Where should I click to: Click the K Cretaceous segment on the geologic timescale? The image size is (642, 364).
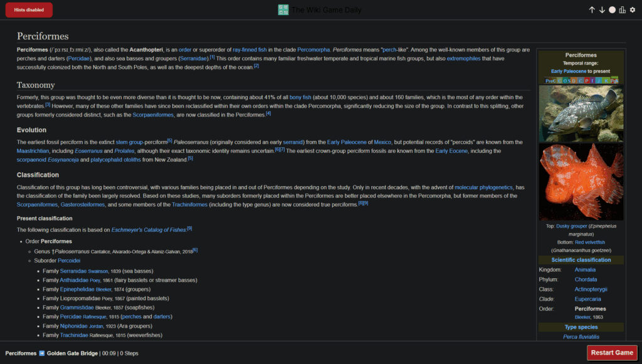(606, 81)
